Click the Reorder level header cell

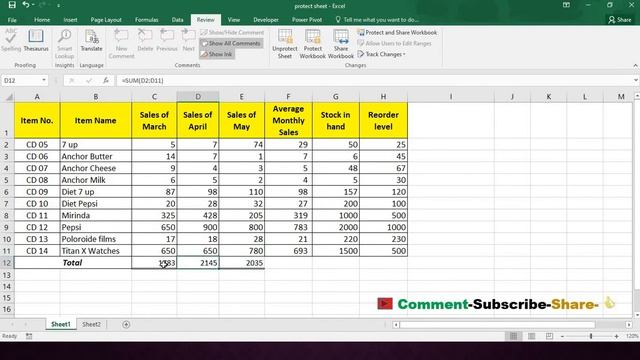click(383, 120)
